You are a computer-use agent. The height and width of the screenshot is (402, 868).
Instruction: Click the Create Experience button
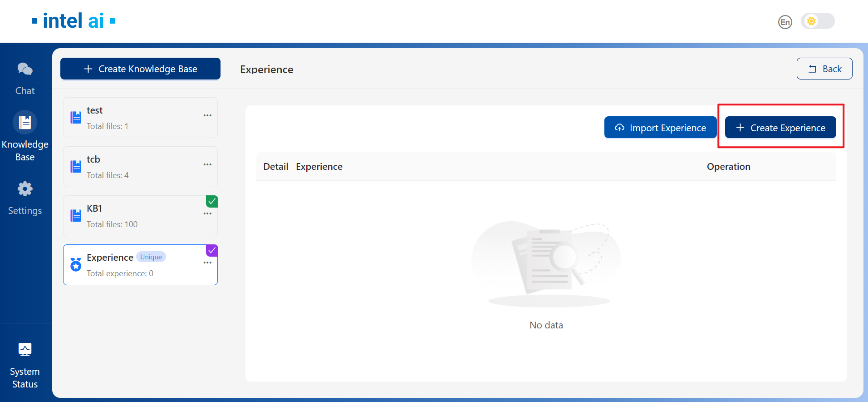pyautogui.click(x=780, y=128)
